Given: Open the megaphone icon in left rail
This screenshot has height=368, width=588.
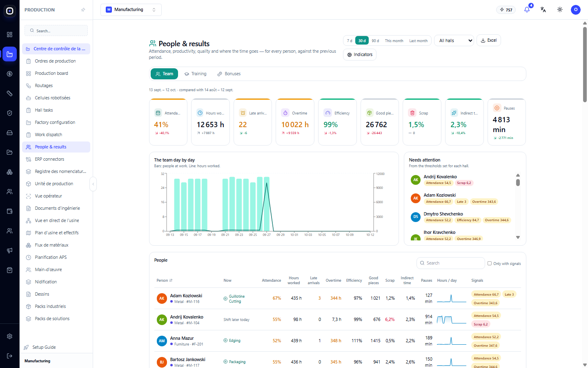Looking at the screenshot, I should (x=10, y=250).
